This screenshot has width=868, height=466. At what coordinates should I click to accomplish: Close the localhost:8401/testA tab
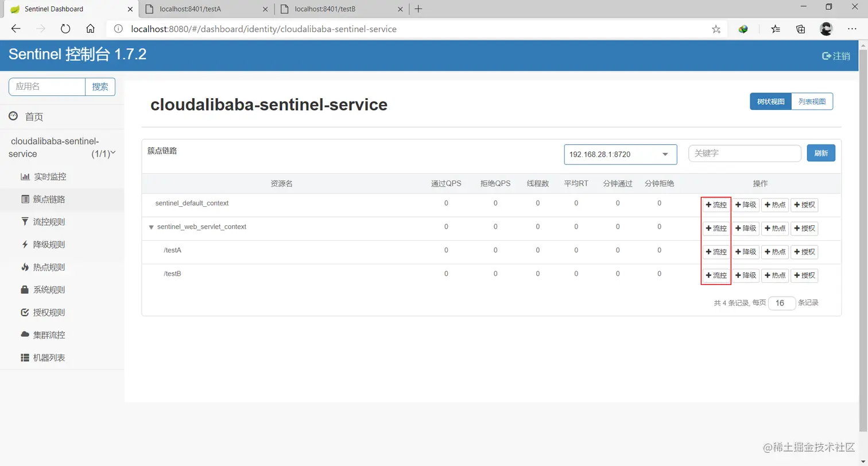point(265,9)
